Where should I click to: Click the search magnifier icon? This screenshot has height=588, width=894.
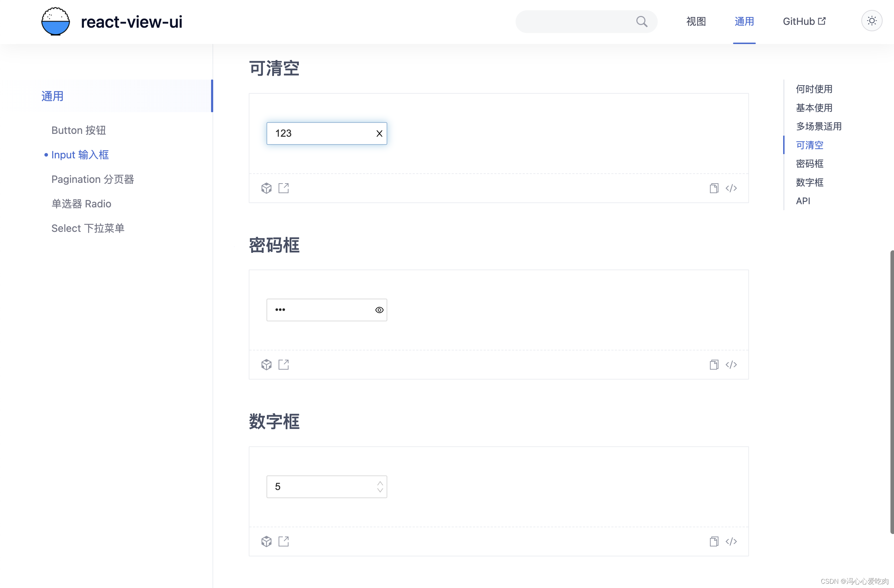pyautogui.click(x=642, y=21)
